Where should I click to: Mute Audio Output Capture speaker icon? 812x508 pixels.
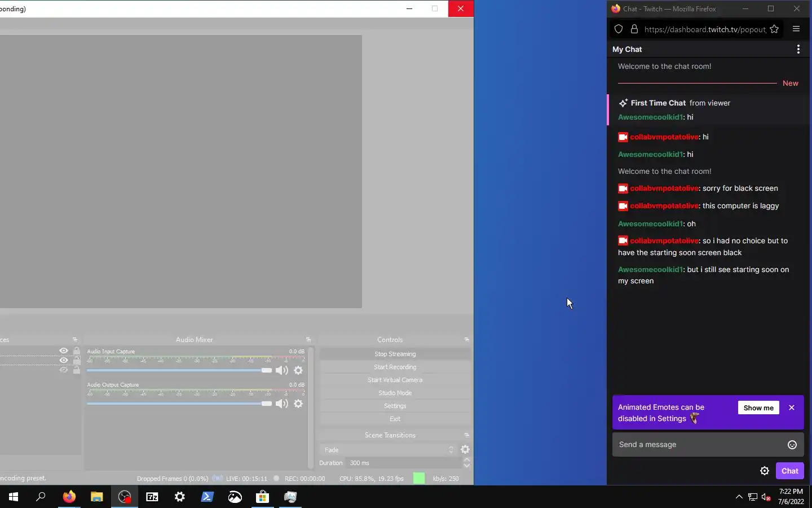[x=282, y=404]
